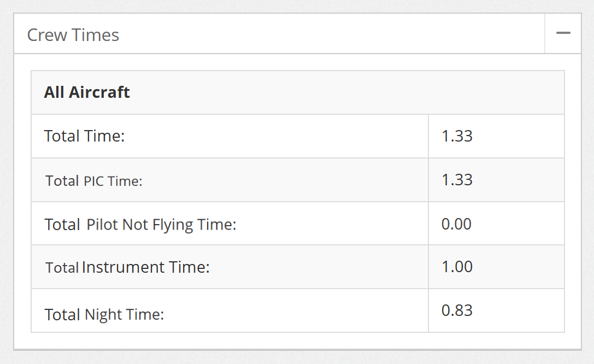Viewport: 594px width, 364px height.
Task: Click the Total Time value 1.33
Action: point(457,136)
